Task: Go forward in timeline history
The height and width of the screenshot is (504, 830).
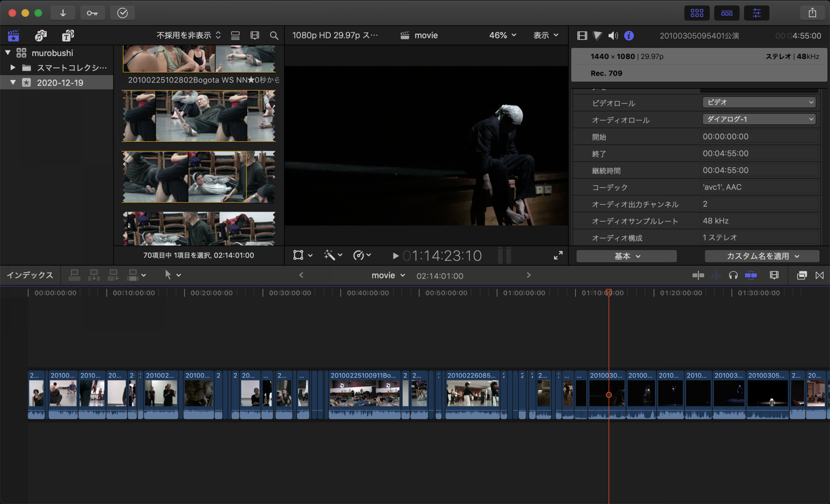Action: click(528, 275)
